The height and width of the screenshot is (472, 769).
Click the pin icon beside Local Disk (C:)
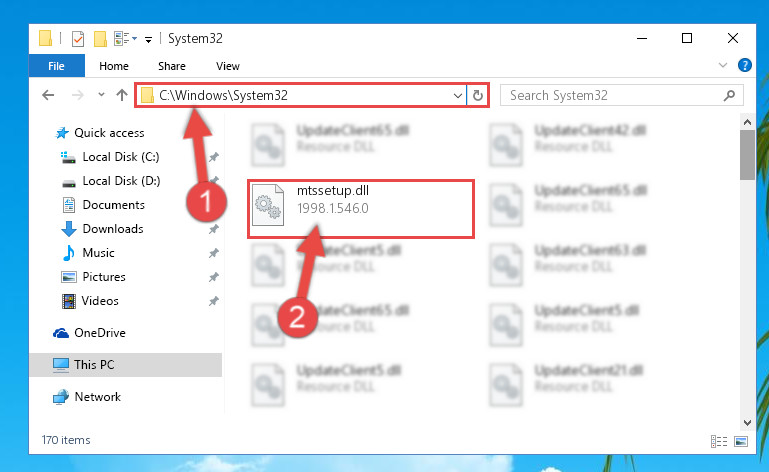click(214, 157)
